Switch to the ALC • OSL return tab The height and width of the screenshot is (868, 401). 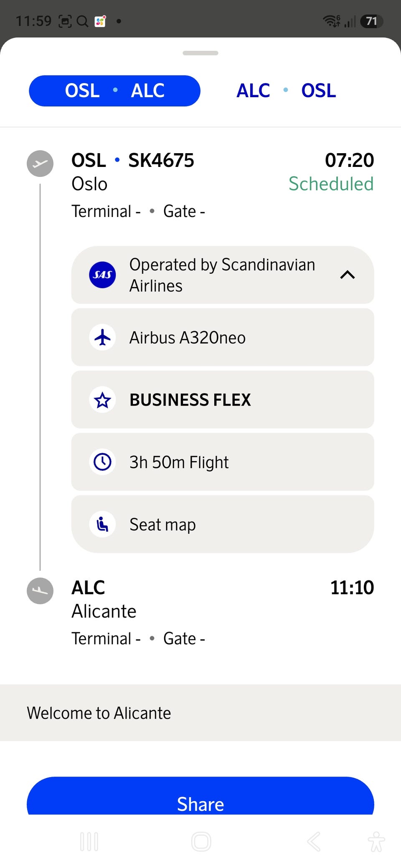pos(286,91)
